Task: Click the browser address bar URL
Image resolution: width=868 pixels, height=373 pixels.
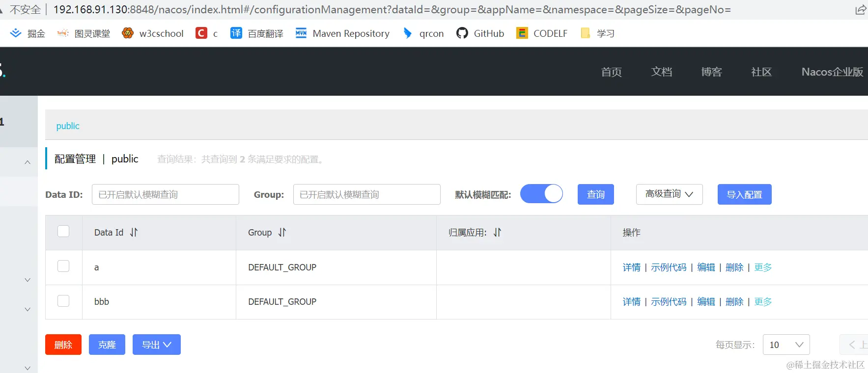Action: point(392,10)
